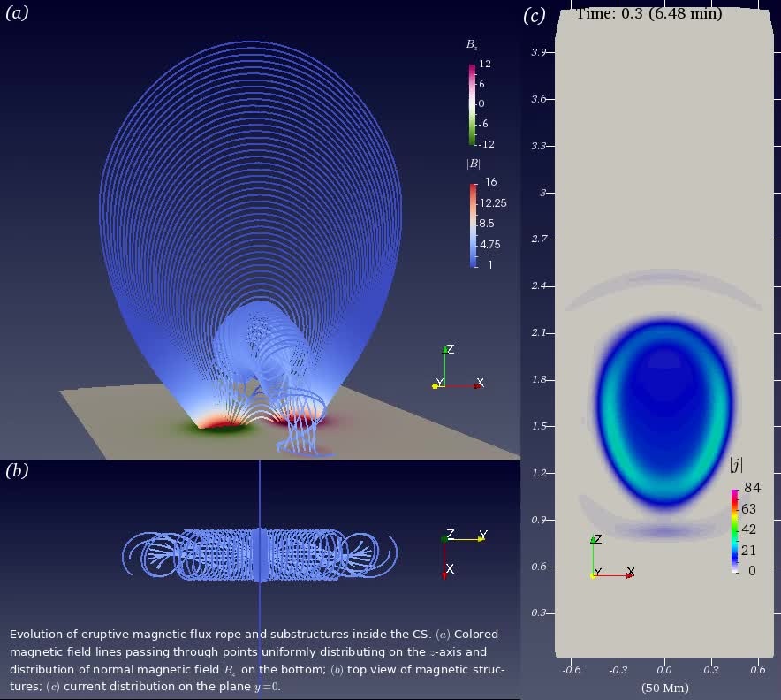The image size is (781, 700).
Task: Click the orientation axes triad in panel (c)
Action: click(610, 559)
